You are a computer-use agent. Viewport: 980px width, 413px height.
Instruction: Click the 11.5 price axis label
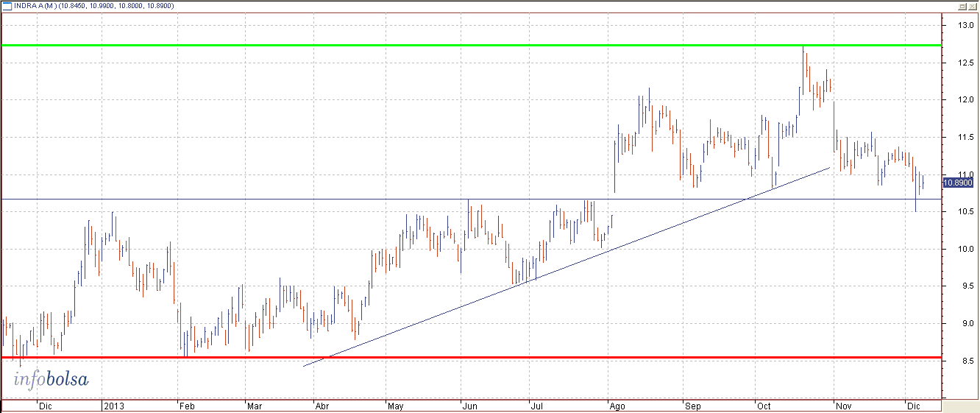coord(966,137)
